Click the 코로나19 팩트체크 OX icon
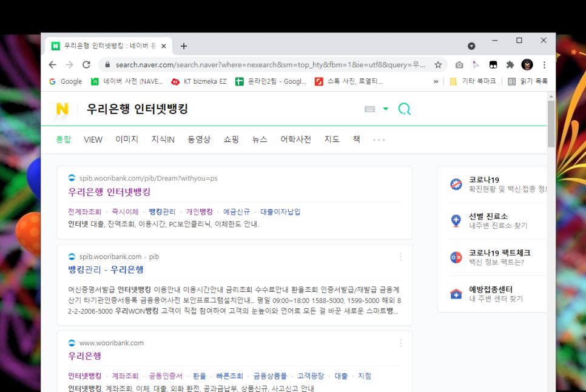 tap(456, 257)
